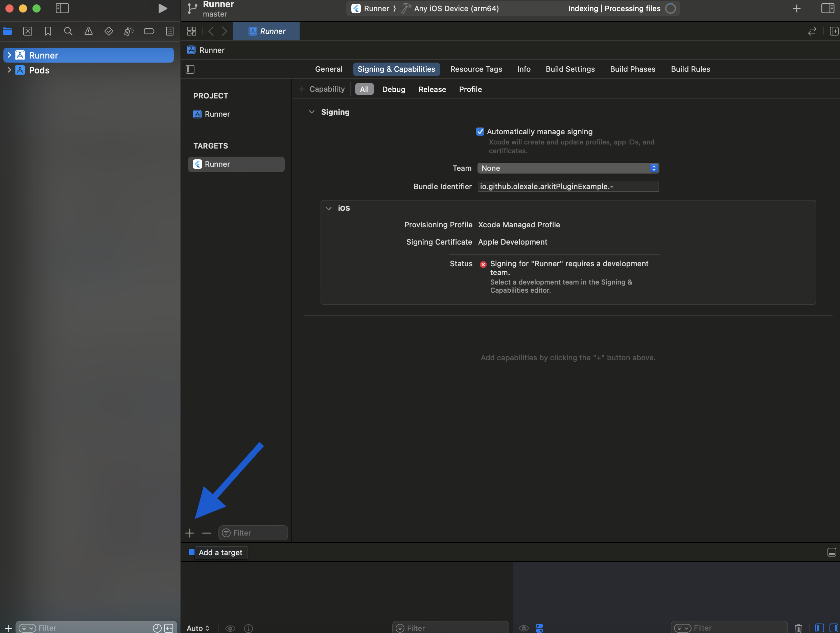Open the Report navigator icon

coord(170,31)
